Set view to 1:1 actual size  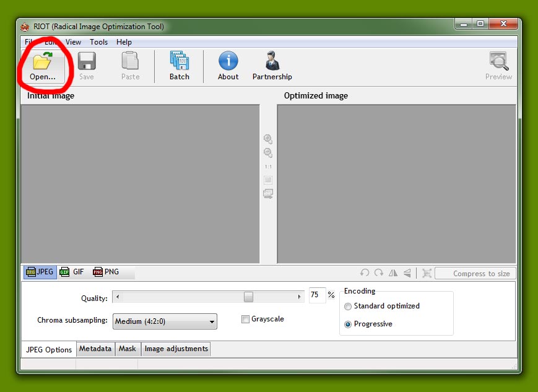268,167
